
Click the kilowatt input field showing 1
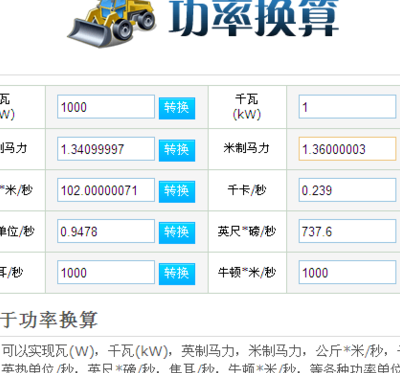click(347, 107)
